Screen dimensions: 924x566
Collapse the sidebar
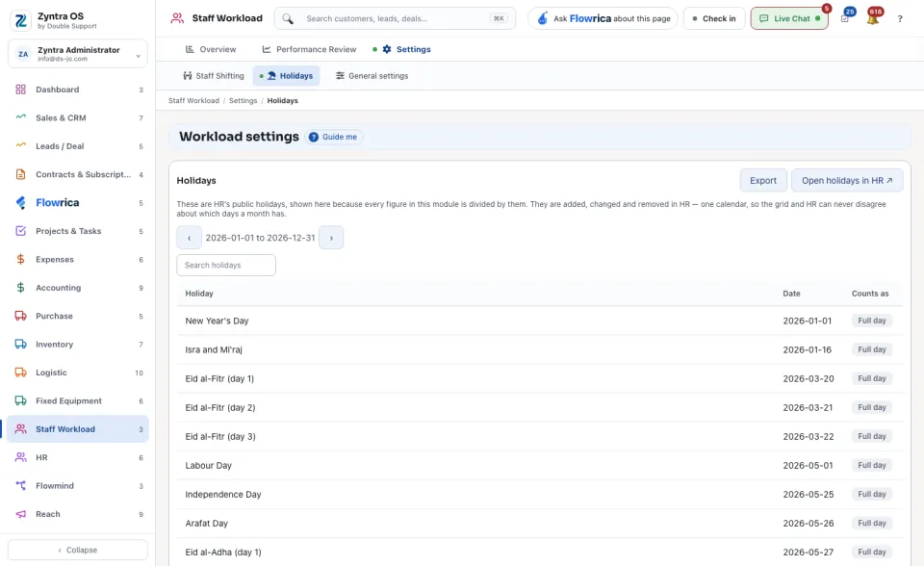click(x=78, y=550)
